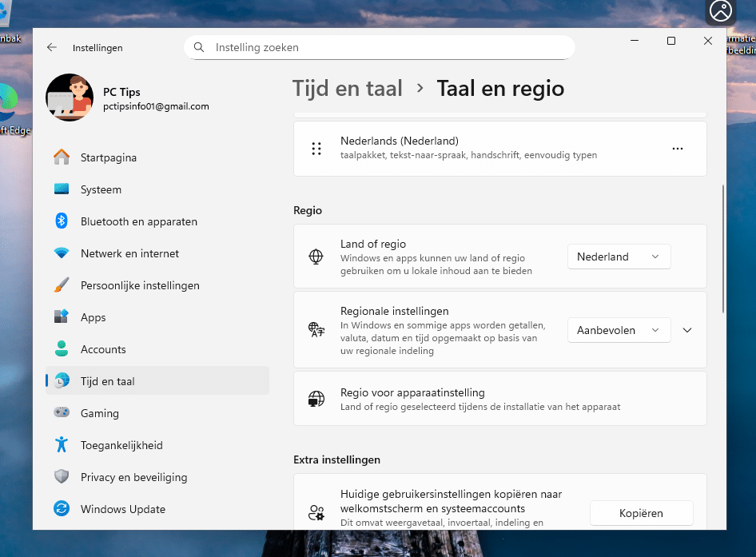Open the Aanbevolen regional settings dropdown
The height and width of the screenshot is (557, 756).
[619, 330]
